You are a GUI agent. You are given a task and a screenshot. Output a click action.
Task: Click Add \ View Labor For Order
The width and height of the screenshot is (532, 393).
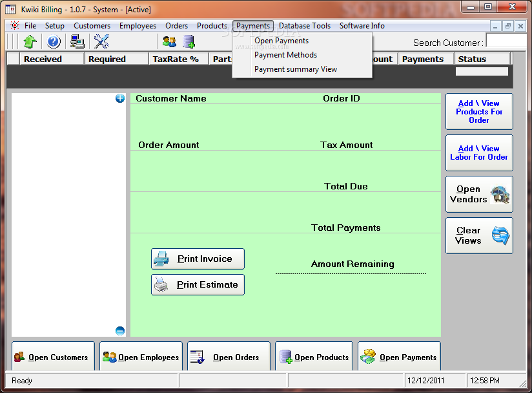[479, 153]
